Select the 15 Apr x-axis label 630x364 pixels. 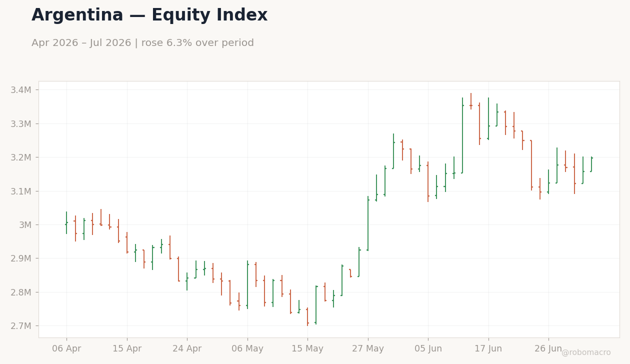click(x=127, y=348)
